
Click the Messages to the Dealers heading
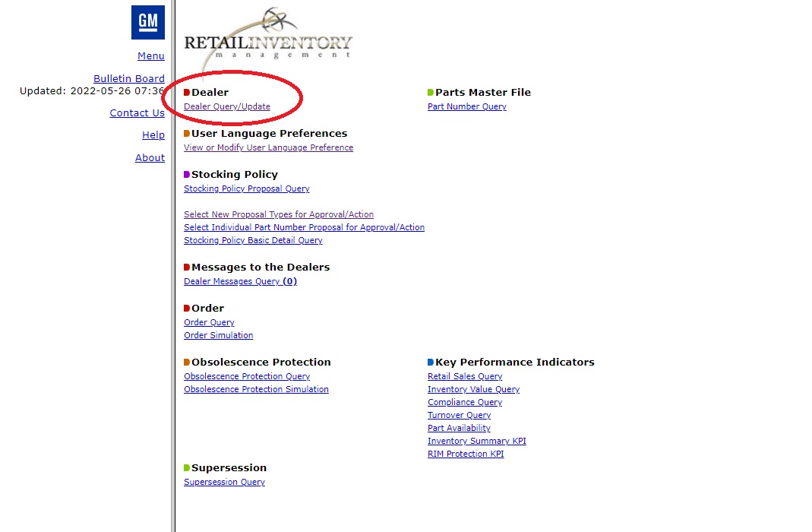(261, 267)
